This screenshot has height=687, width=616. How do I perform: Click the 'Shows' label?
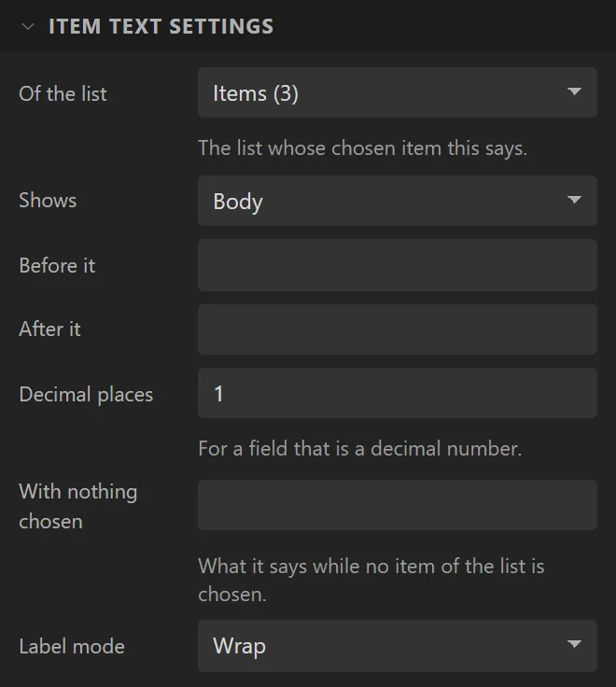(x=48, y=201)
